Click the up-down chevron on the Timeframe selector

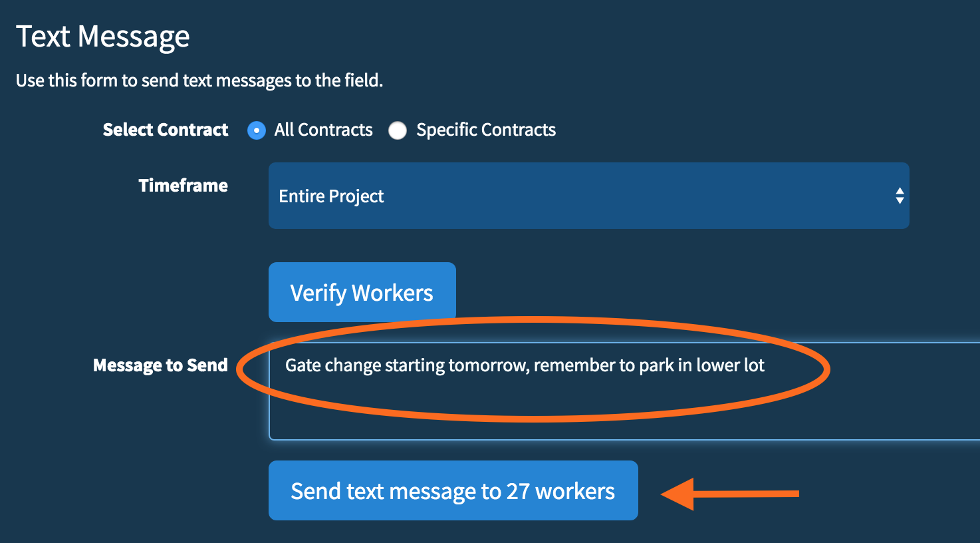(899, 196)
